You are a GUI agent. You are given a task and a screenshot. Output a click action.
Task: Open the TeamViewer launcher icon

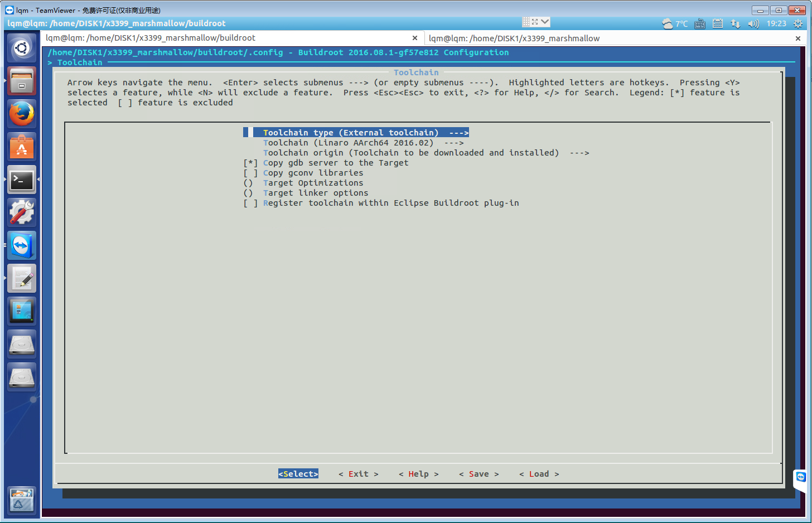click(x=22, y=245)
